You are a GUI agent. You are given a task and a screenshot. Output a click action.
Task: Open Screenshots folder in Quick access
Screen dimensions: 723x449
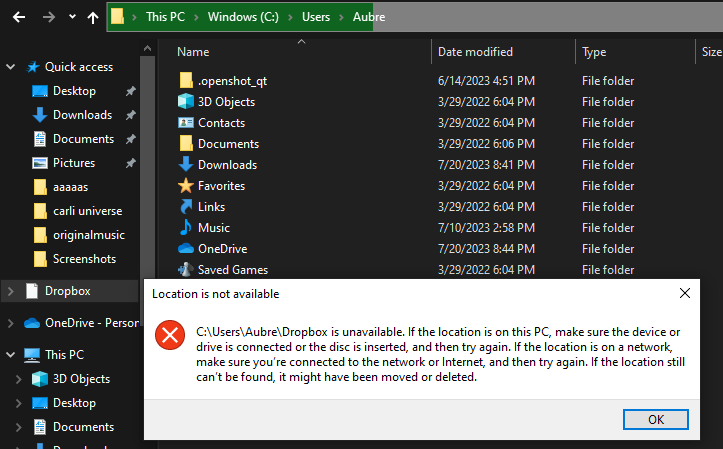(84, 259)
